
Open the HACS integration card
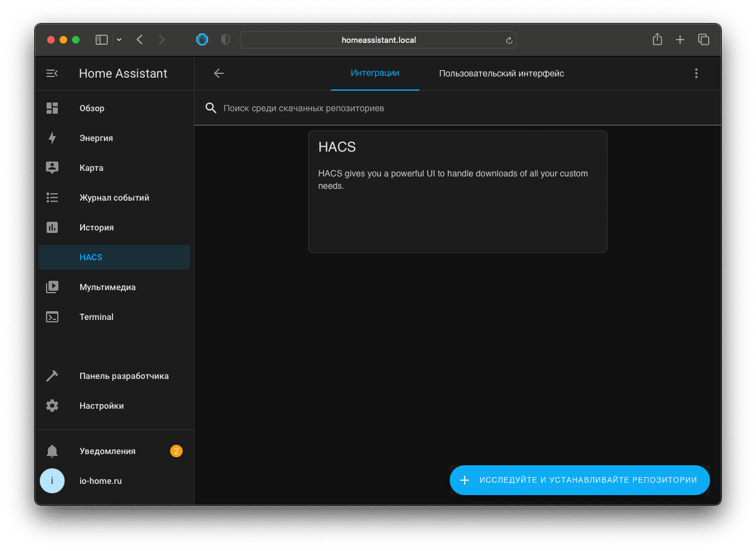tap(457, 191)
